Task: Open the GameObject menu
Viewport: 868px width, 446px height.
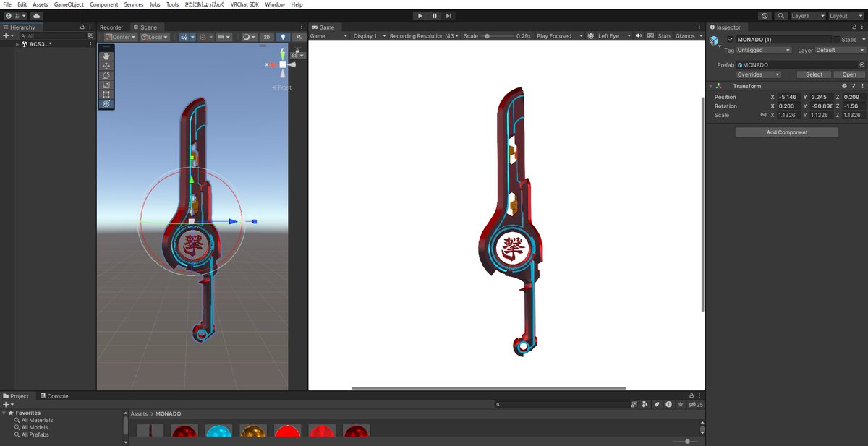Action: point(69,4)
